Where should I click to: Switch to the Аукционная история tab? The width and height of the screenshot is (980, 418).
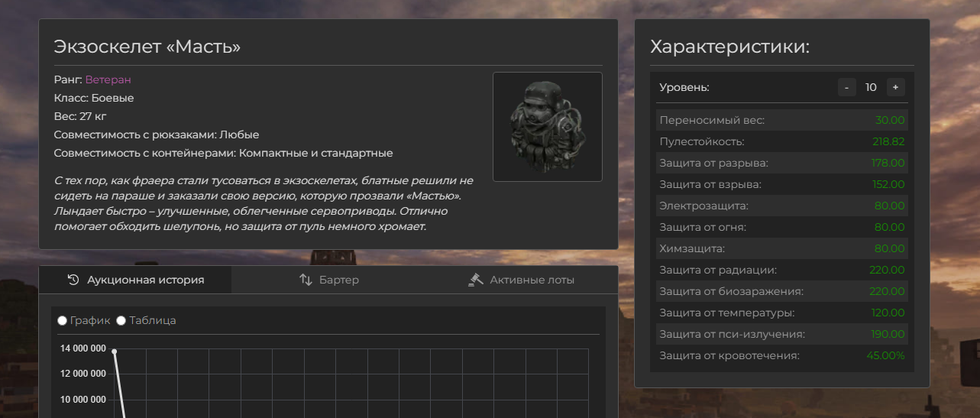click(x=135, y=280)
